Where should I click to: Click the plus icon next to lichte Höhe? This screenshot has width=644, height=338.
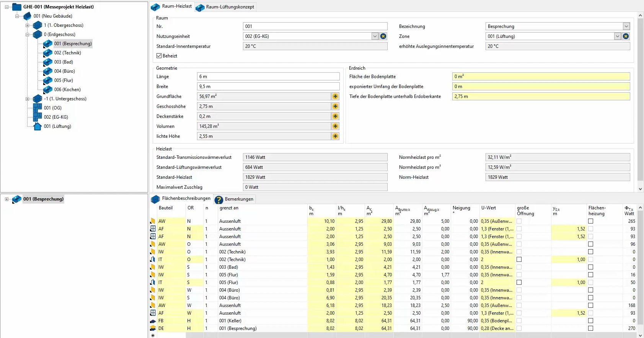click(x=335, y=136)
